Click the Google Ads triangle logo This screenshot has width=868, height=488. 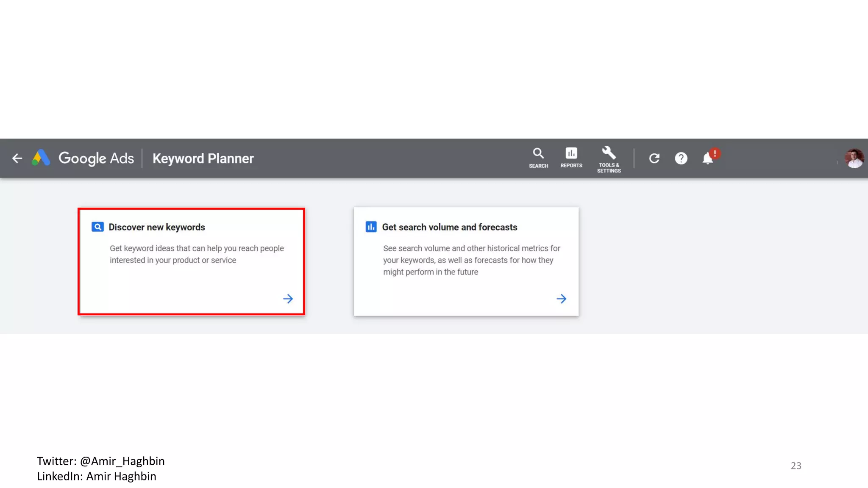41,158
